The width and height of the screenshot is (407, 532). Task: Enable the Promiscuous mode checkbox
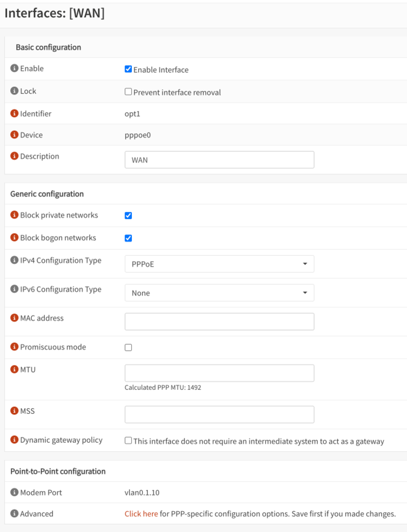[x=128, y=348]
